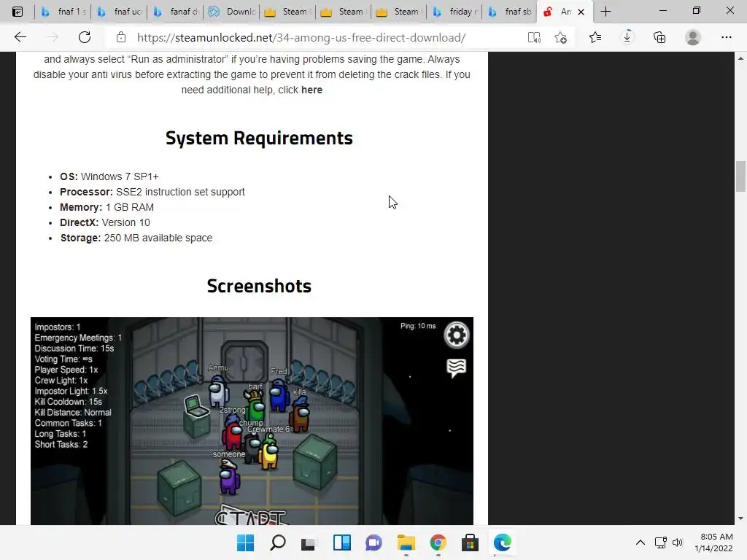Viewport: 747px width, 560px height.
Task: Open Google Chrome from the taskbar
Action: pos(438,542)
